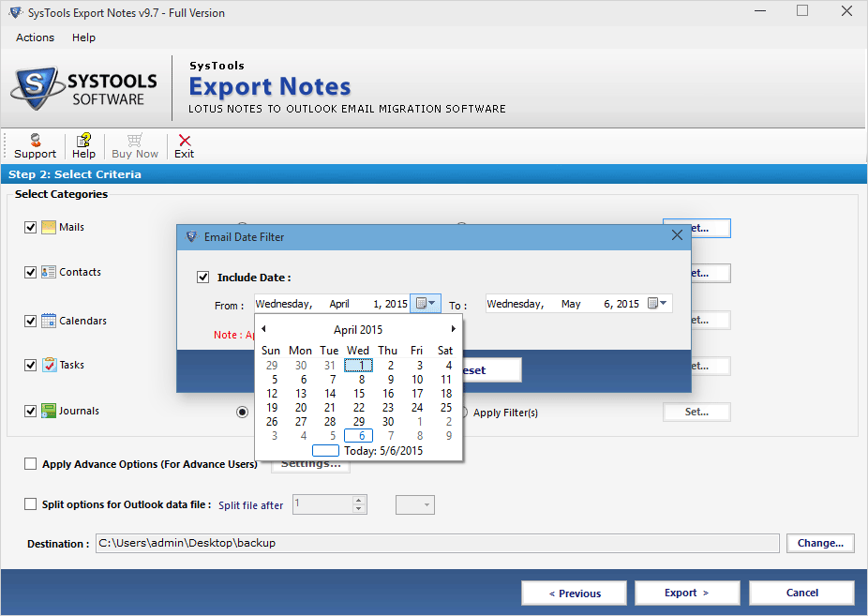Click the Settings button for advance options

pyautogui.click(x=310, y=464)
